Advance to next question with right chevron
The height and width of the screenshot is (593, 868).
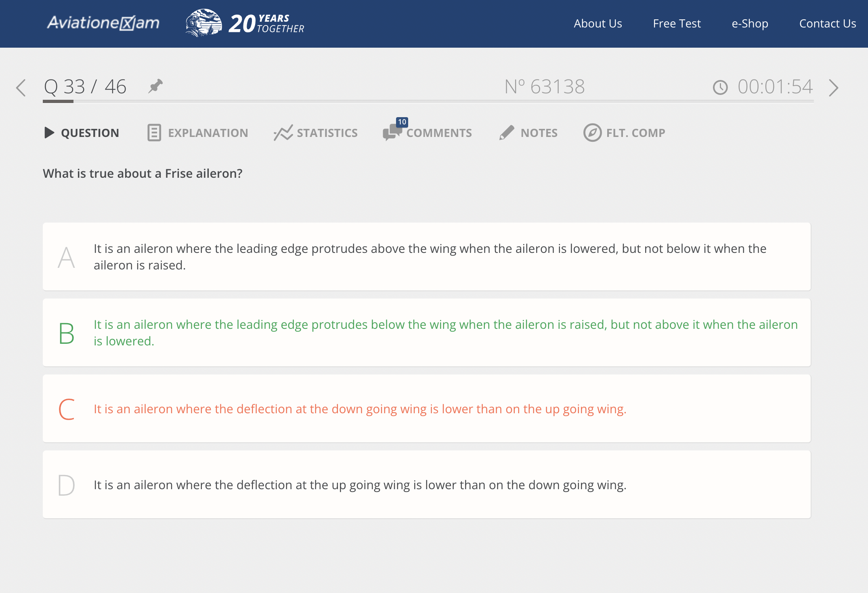point(833,88)
